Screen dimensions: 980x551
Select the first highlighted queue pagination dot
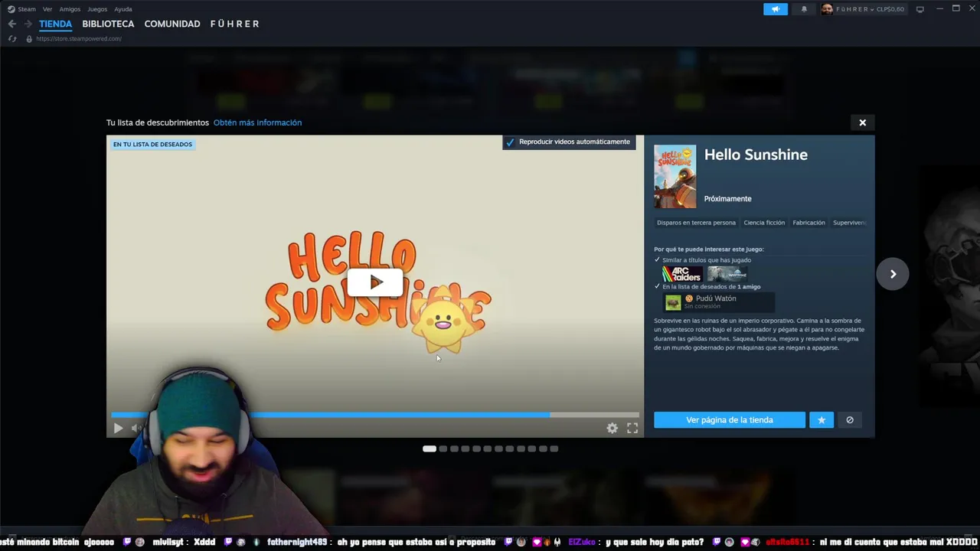pos(430,448)
